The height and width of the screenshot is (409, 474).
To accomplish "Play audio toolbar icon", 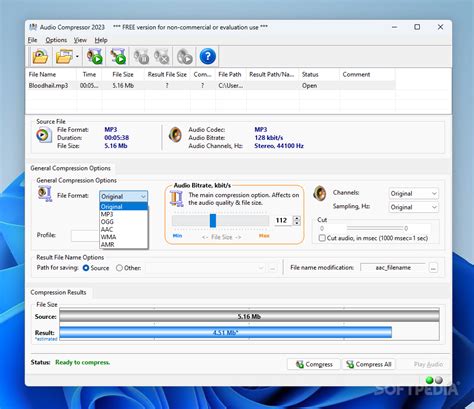I will coord(185,56).
